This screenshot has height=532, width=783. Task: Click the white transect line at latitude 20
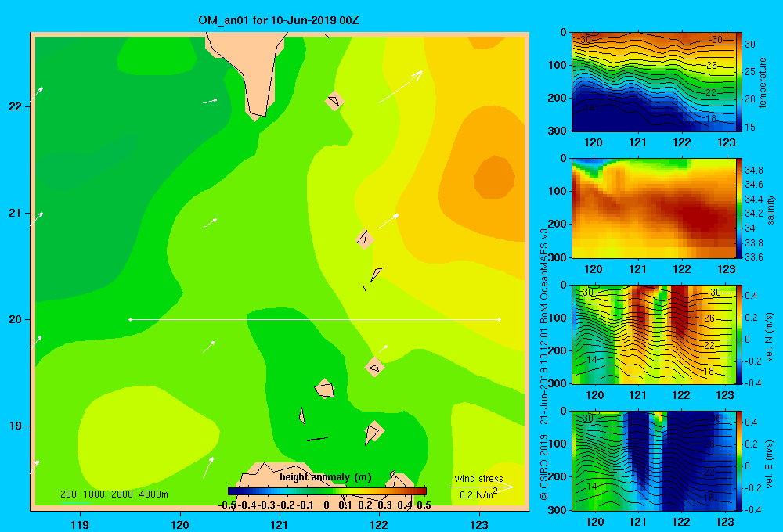(315, 319)
